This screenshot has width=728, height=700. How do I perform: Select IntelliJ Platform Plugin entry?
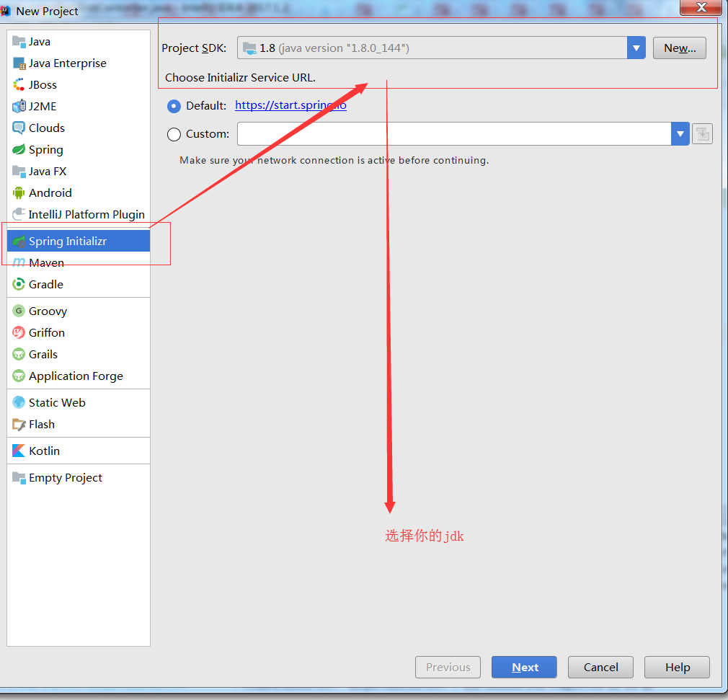79,214
